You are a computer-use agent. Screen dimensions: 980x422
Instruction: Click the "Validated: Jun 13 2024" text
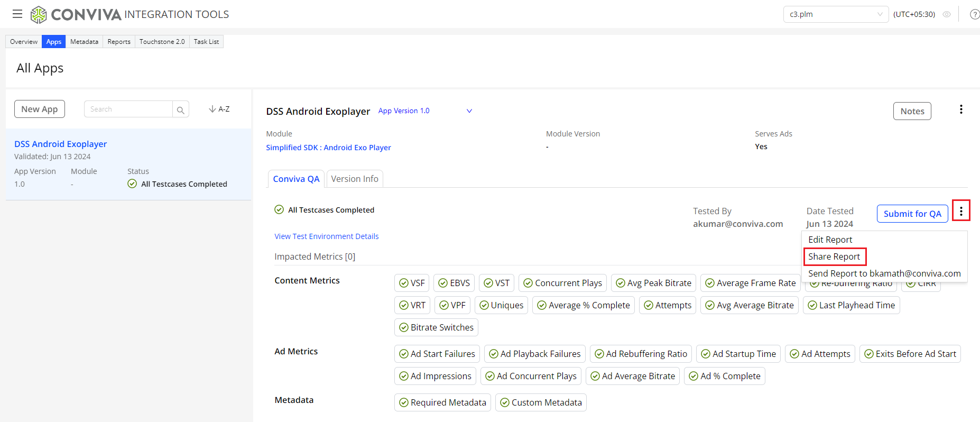(52, 157)
